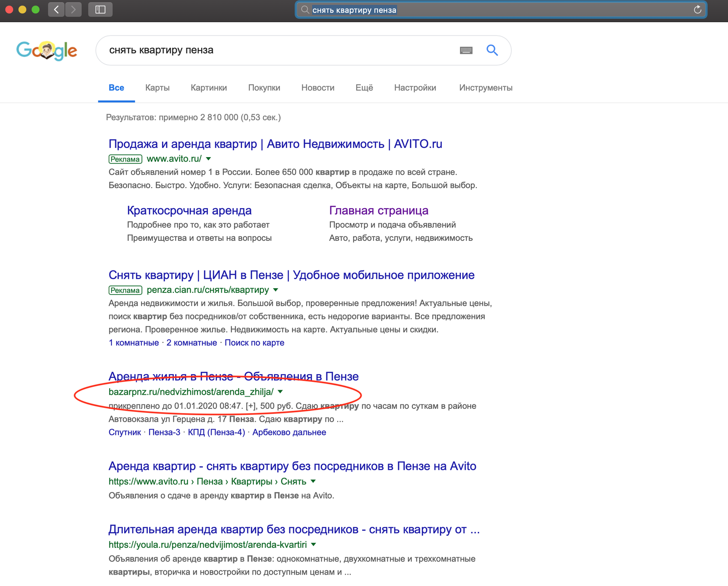Click the bazarpnz.ru/nedvizhimost/arenda_zhilja/ URL text
The width and height of the screenshot is (728, 586).
click(191, 392)
